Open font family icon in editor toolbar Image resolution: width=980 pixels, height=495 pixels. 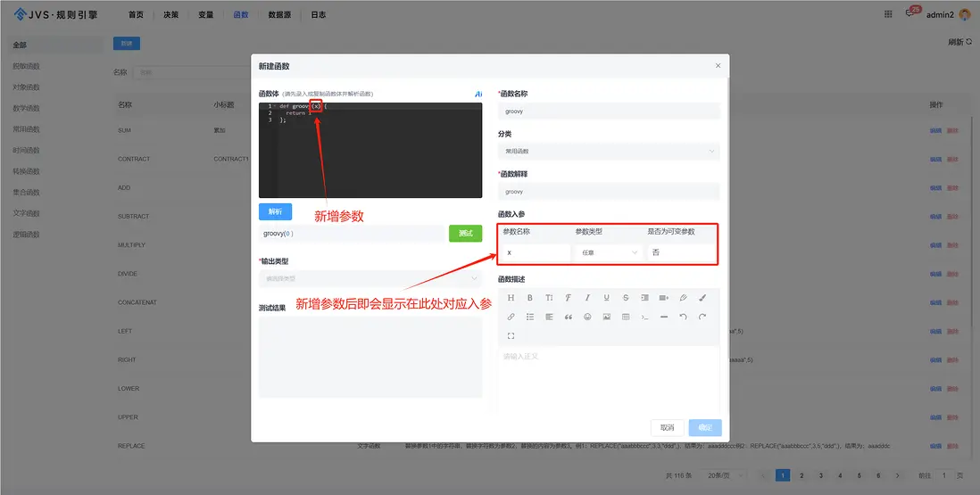[569, 298]
